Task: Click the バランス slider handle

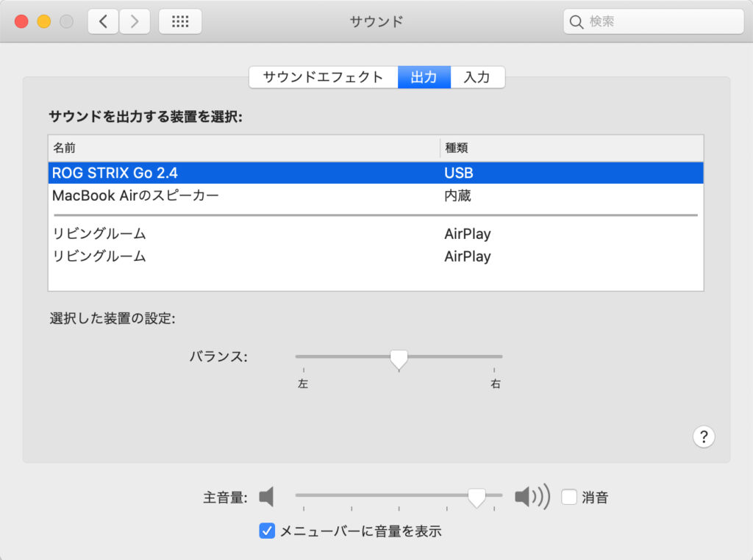Action: 399,359
